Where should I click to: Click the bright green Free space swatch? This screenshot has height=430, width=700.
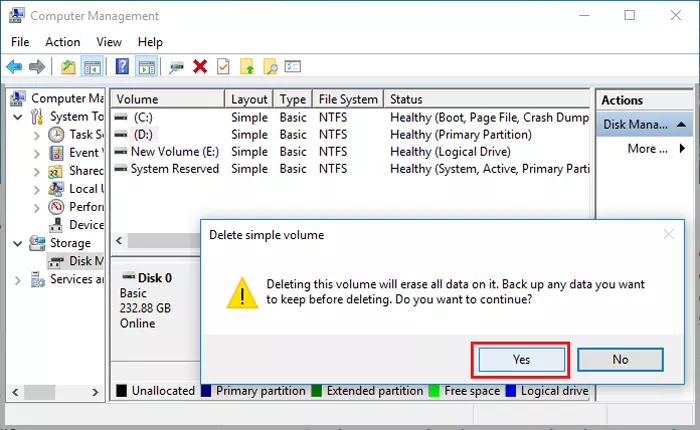[x=434, y=391]
